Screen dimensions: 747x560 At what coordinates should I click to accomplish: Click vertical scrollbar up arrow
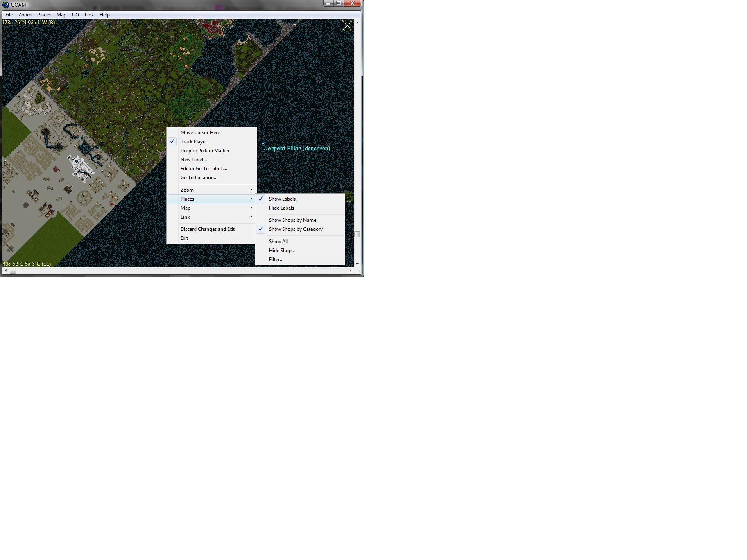click(x=358, y=22)
